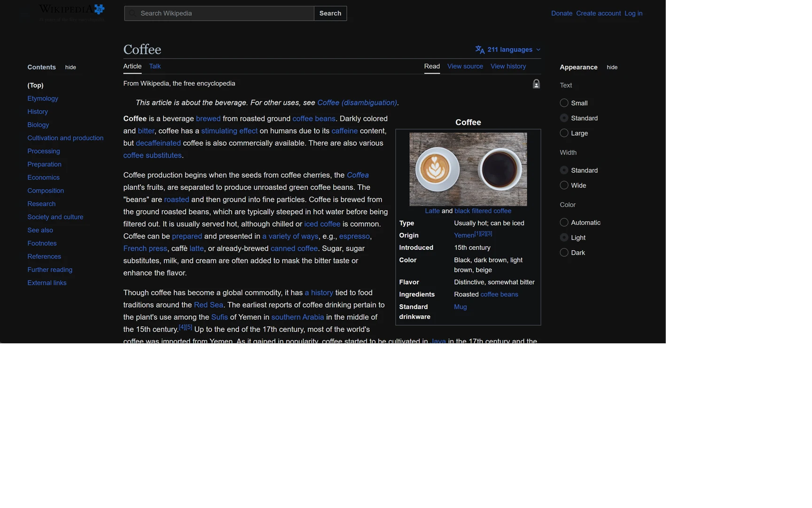Open the caffeine link
This screenshot has height=508, width=812.
click(344, 131)
